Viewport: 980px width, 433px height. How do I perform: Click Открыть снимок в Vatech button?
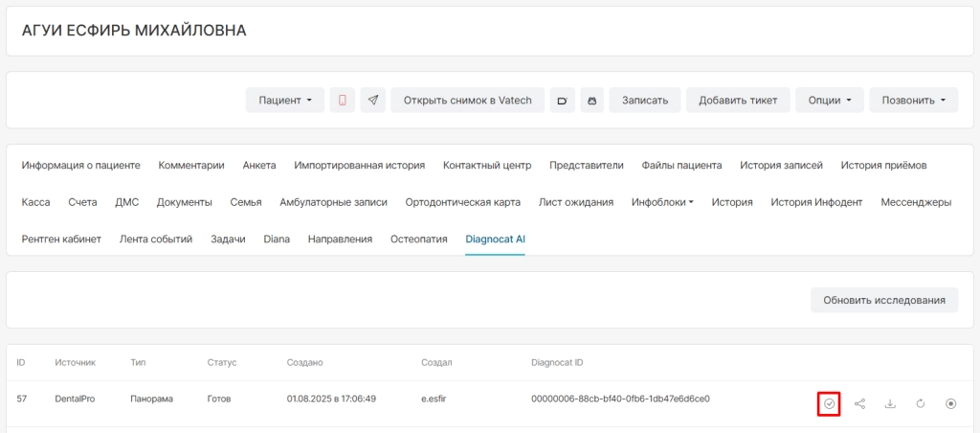pyautogui.click(x=467, y=101)
